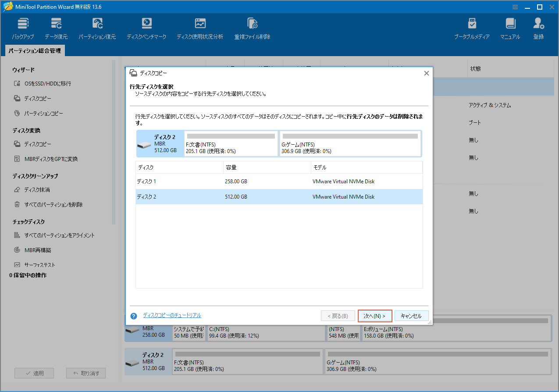The image size is (559, 392).
Task: Select G:ゲーム(NTFS) in main window disk map
Action: click(x=438, y=363)
